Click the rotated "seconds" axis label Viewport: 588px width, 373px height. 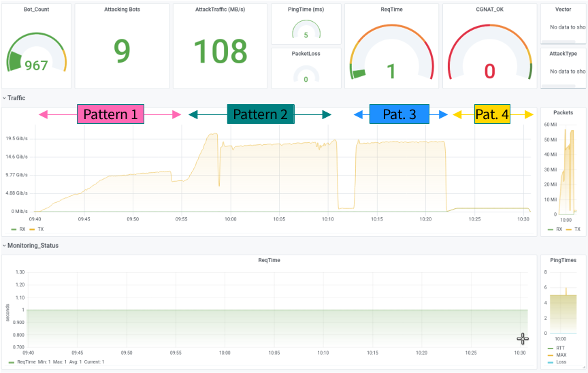point(7,313)
